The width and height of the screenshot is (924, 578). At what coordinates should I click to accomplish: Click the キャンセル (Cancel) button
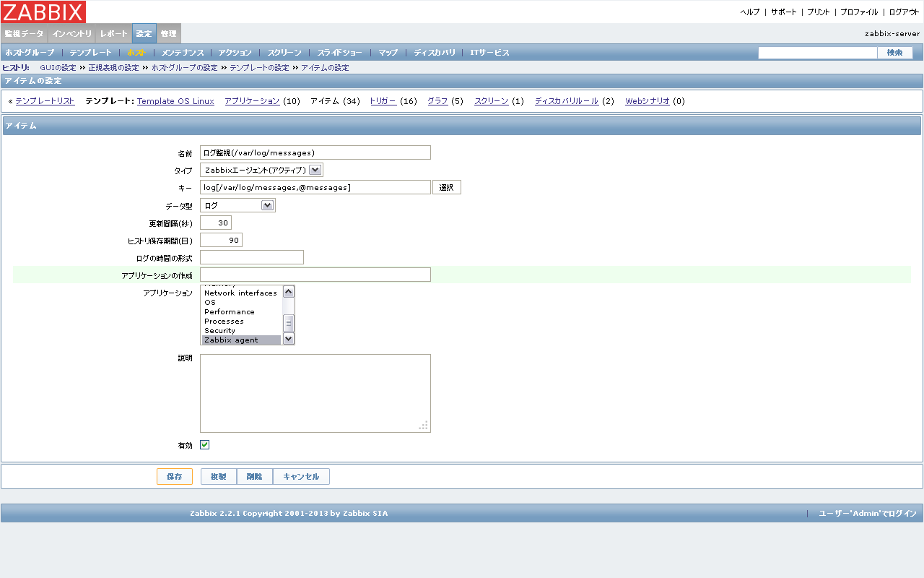click(301, 476)
